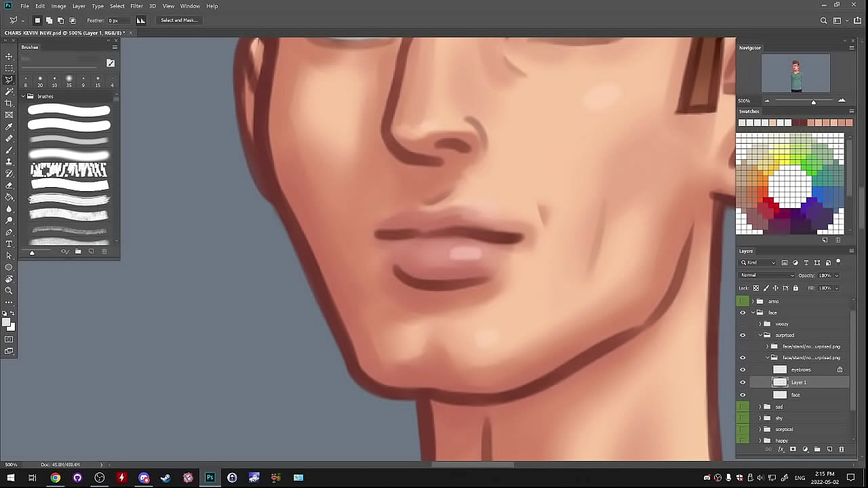Click the foreground color swatch
This screenshot has height=488, width=868.
[6, 323]
